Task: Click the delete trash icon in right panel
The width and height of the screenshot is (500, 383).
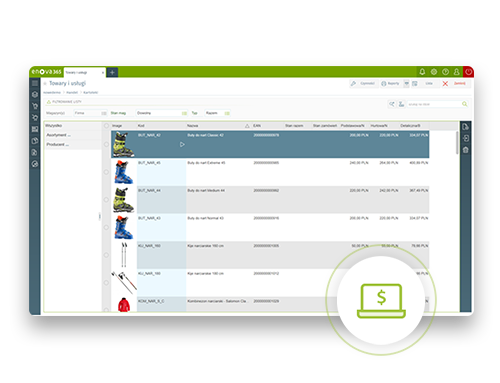Action: click(x=466, y=150)
